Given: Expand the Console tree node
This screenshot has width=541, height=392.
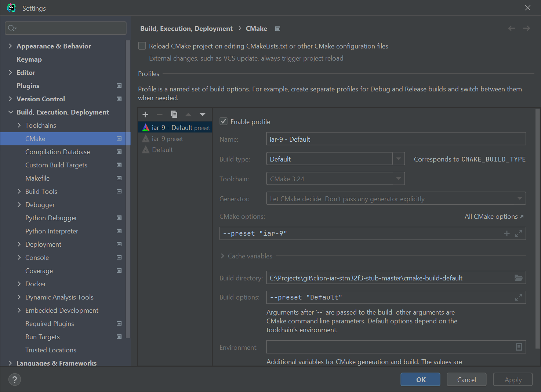Looking at the screenshot, I should 19,257.
